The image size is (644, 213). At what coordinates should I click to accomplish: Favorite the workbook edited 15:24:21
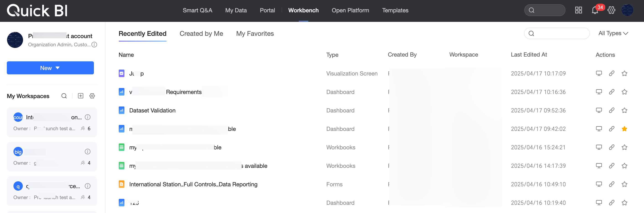click(x=624, y=147)
